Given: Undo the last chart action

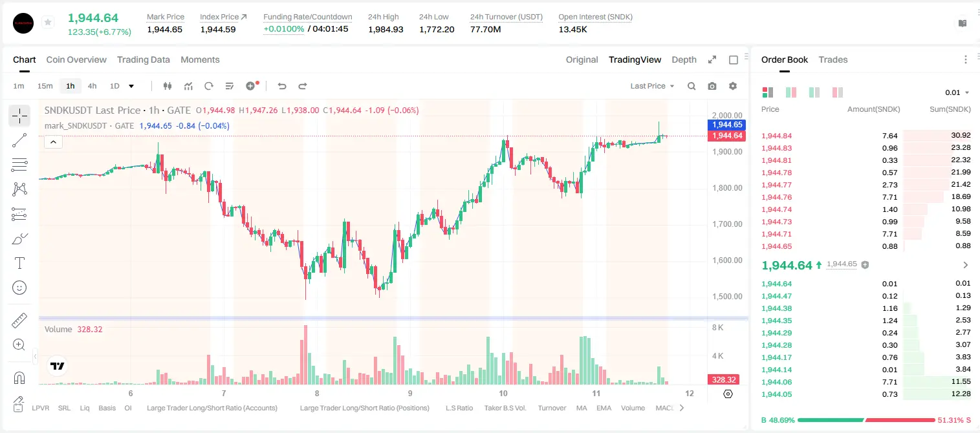Looking at the screenshot, I should (282, 86).
